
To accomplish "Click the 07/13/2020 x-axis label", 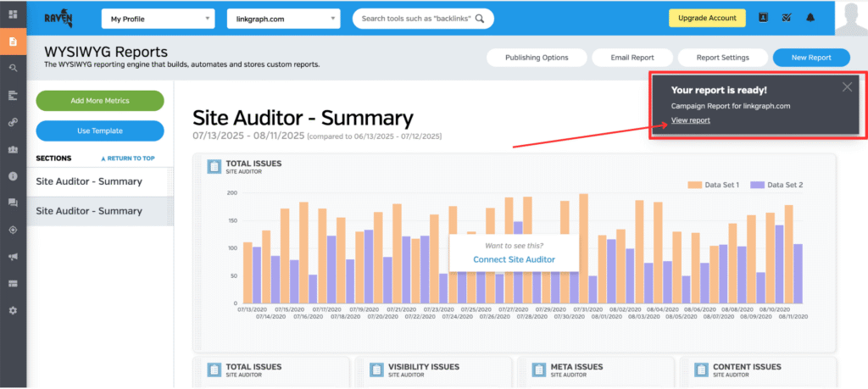I will tap(252, 310).
